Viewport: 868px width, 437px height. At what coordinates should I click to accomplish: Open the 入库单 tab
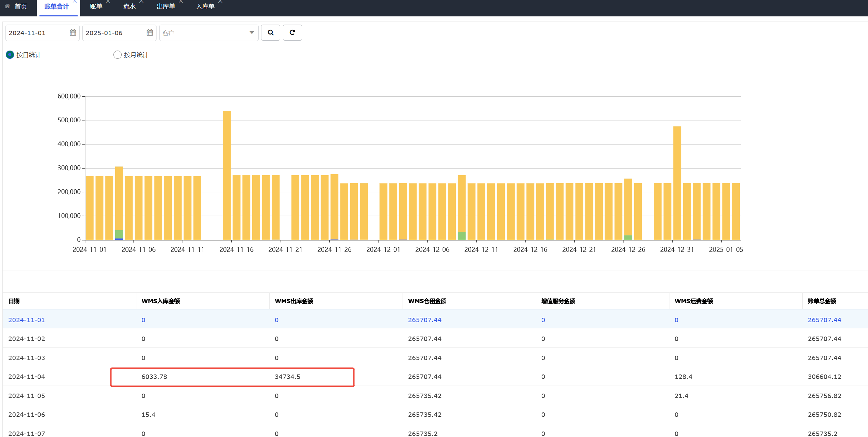[x=205, y=6]
